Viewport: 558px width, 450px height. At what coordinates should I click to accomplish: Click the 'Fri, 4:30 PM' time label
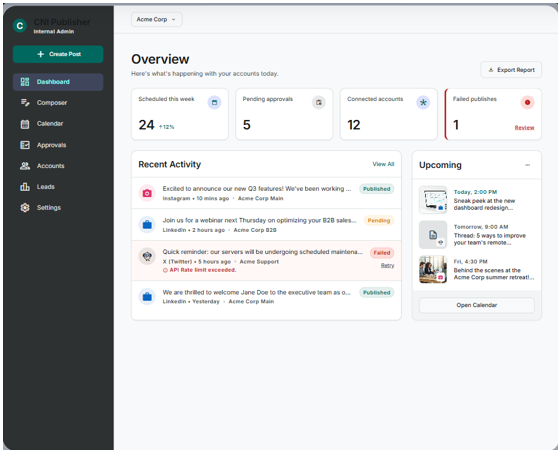470,261
